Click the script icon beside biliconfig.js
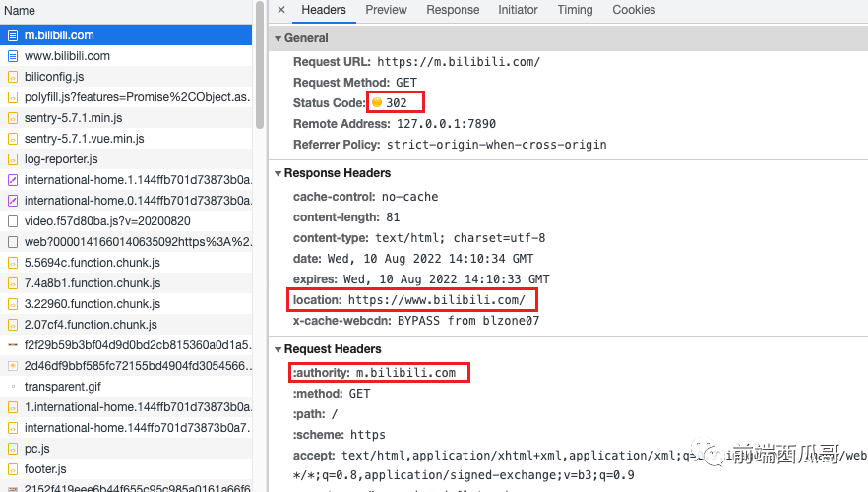 click(12, 77)
